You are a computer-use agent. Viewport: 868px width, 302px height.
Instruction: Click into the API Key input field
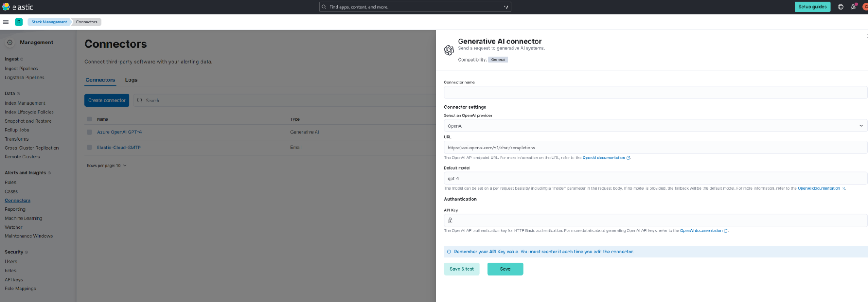[x=655, y=220]
